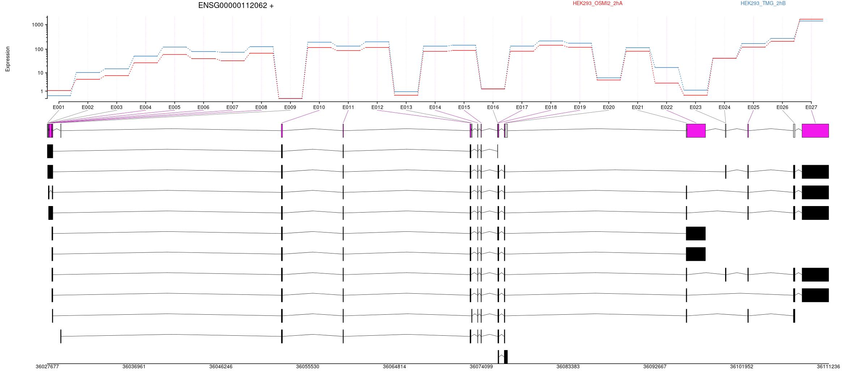This screenshot has height=373, width=868.
Task: Click y-axis tick value 10
Action: pyautogui.click(x=41, y=73)
